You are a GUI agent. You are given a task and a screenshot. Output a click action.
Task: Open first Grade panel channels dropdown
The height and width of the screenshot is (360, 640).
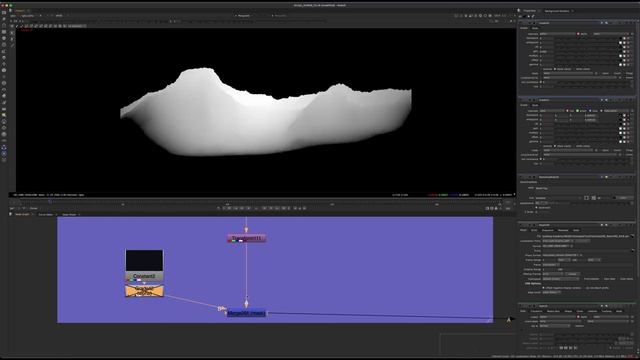tap(557, 33)
